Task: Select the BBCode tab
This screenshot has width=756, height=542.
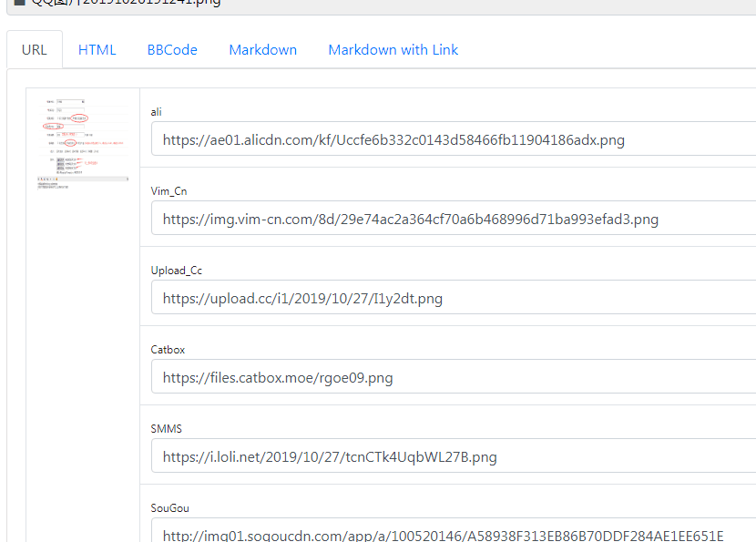Action: click(x=172, y=50)
